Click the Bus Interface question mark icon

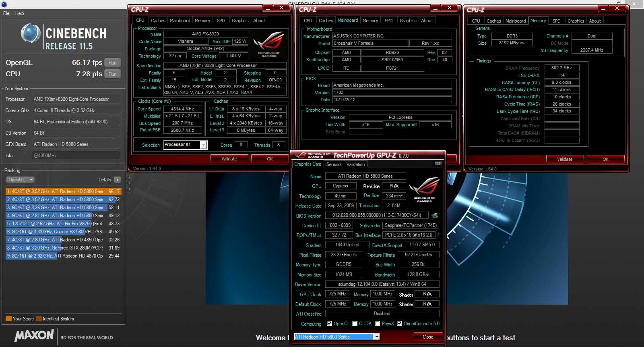438,235
